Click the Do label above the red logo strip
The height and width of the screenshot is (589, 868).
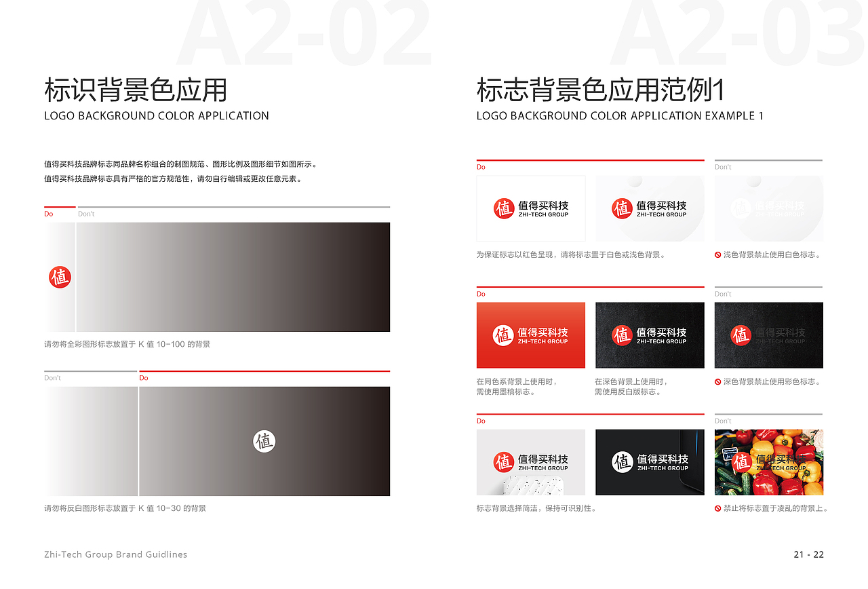pyautogui.click(x=49, y=214)
